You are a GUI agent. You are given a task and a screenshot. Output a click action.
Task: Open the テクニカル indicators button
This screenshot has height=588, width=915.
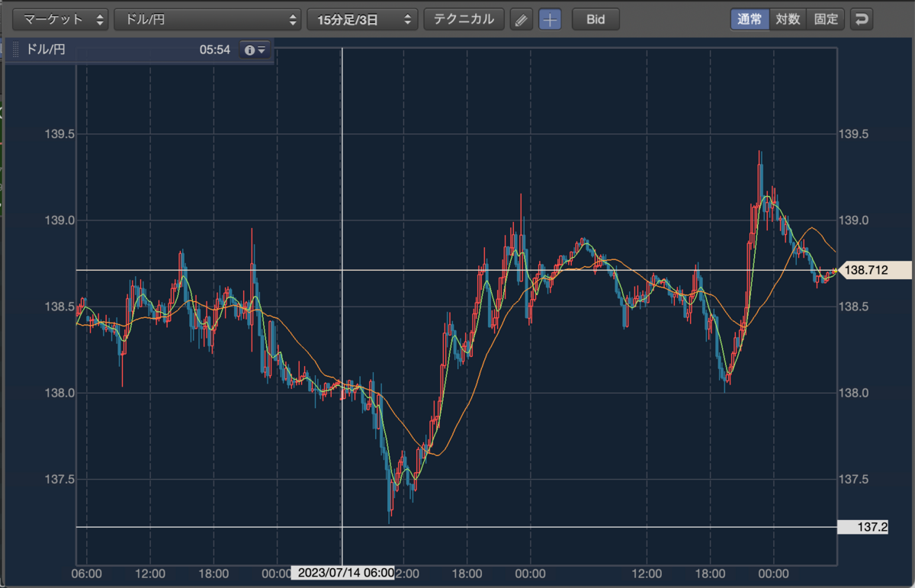coord(464,20)
